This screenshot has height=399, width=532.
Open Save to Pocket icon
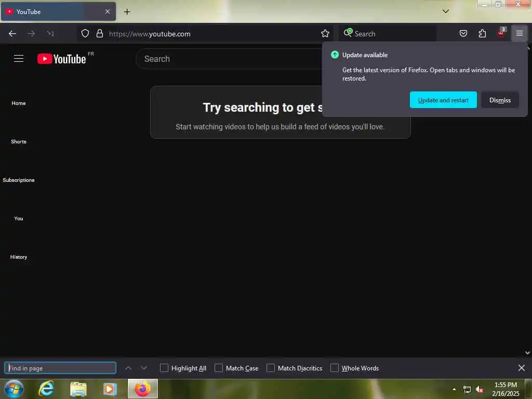point(463,33)
